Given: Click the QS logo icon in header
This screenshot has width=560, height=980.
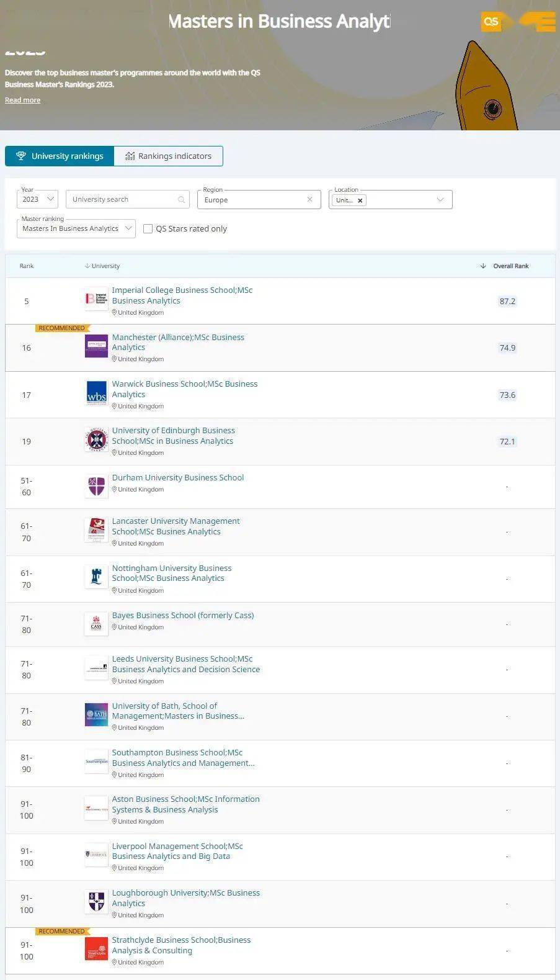Looking at the screenshot, I should (491, 22).
